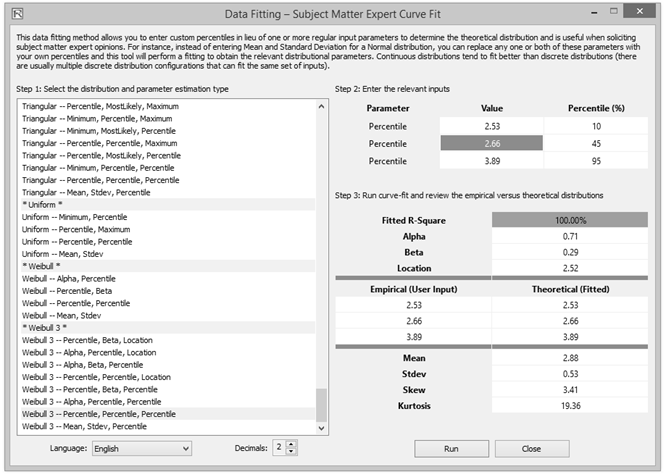Select Weibull 3 -- Percentile, Percentile, Percentile
The image size is (668, 474).
point(168,414)
